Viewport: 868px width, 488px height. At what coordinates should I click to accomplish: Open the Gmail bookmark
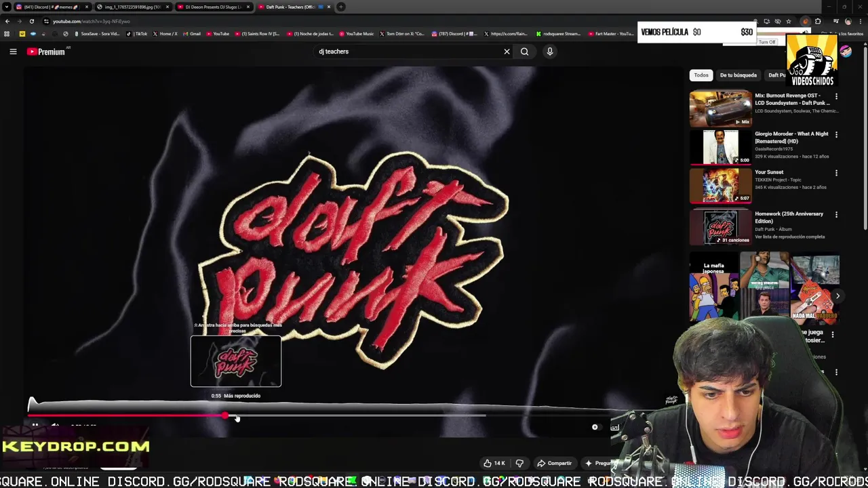click(192, 34)
